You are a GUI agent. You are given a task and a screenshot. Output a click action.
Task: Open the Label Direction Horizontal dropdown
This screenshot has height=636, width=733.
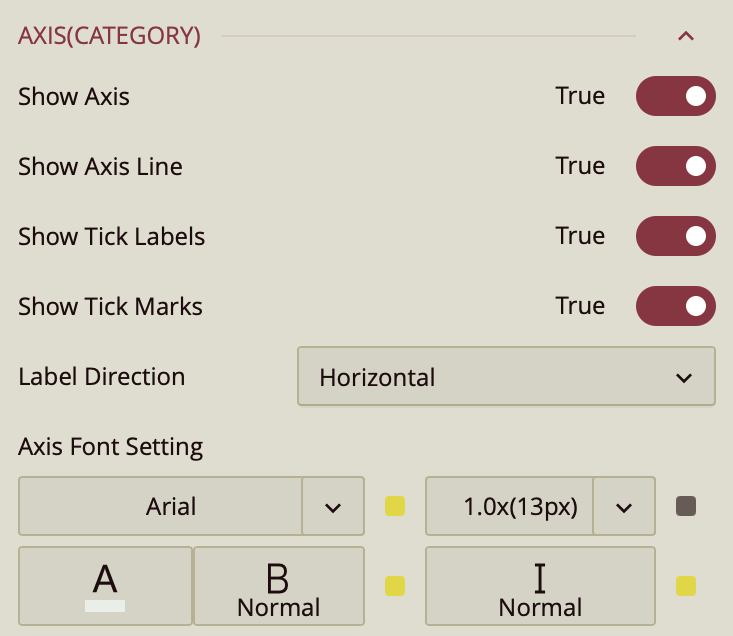[506, 377]
